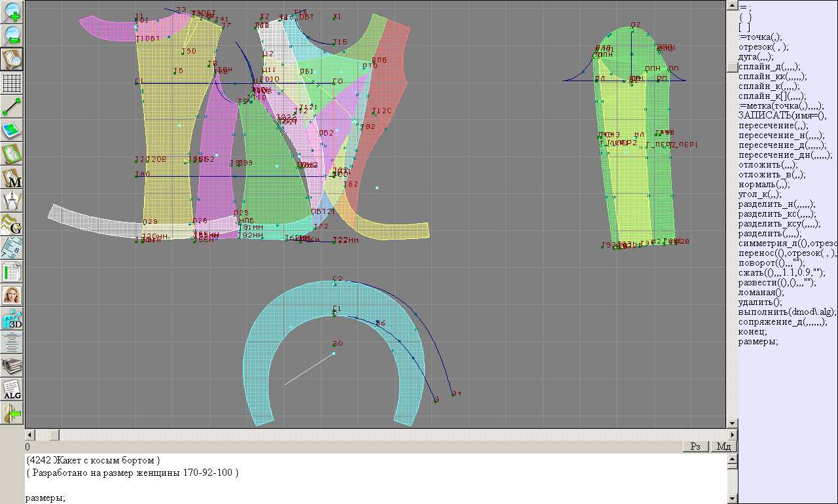Open the woman's portrait icon
This screenshot has width=838, height=504.
(x=12, y=295)
